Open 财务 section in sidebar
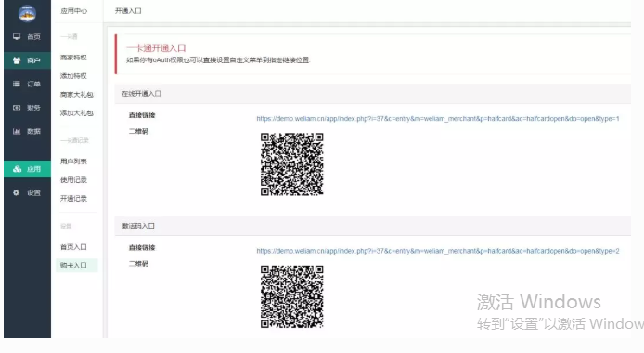Viewport: 644px width, 353px height. 28,108
